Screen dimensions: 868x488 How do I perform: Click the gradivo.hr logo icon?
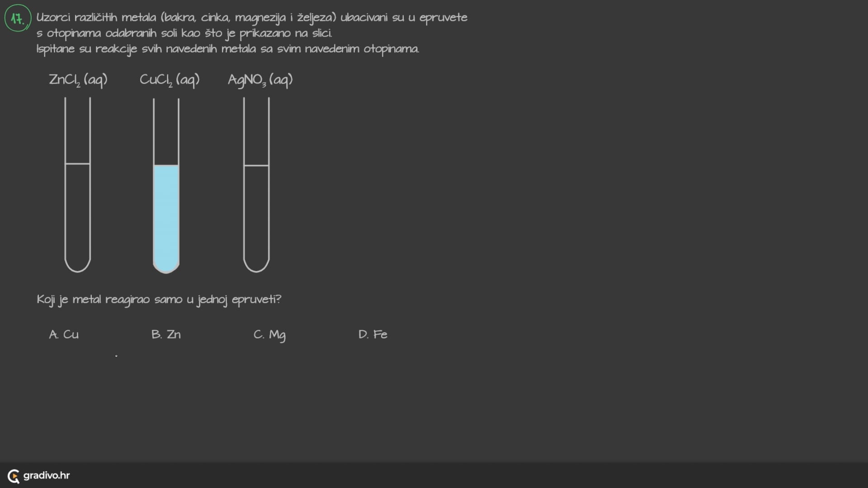click(x=14, y=476)
